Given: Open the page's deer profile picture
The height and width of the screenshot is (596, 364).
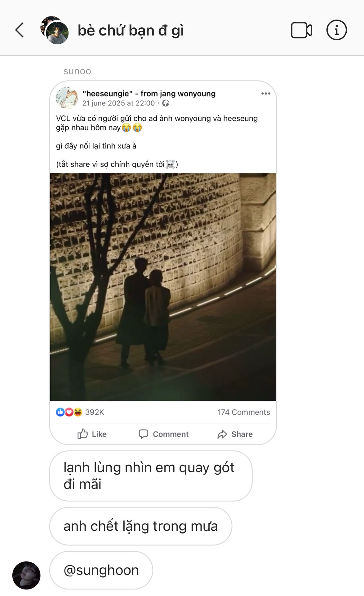Looking at the screenshot, I should tap(67, 98).
